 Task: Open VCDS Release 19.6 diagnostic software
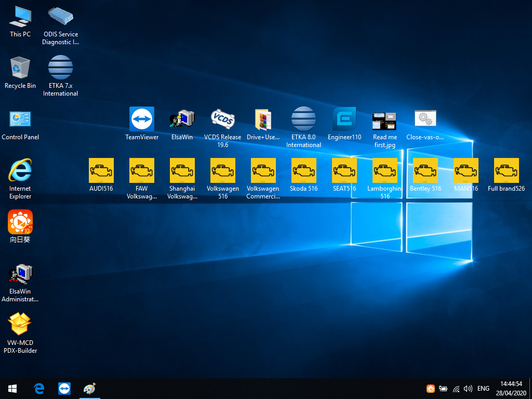pos(222,118)
